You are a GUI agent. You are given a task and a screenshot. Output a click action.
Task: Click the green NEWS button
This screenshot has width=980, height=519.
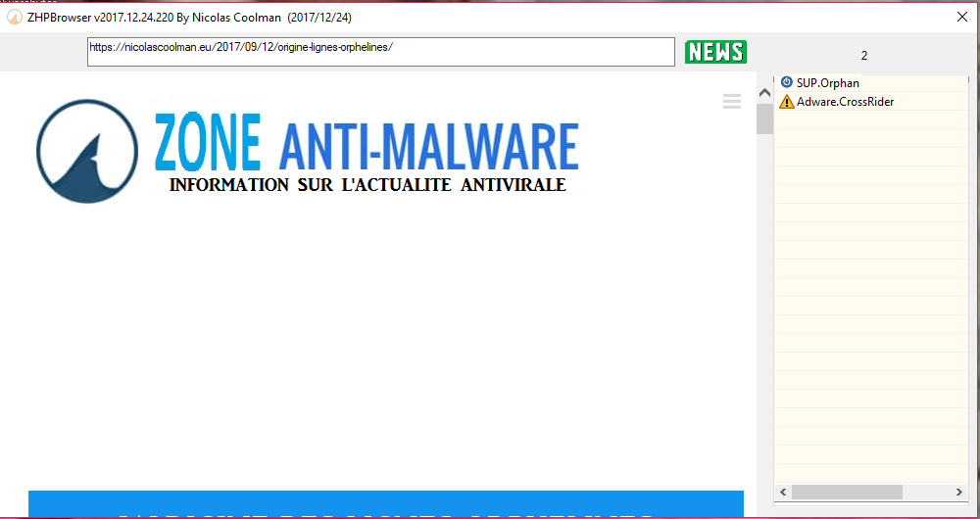[x=715, y=53]
